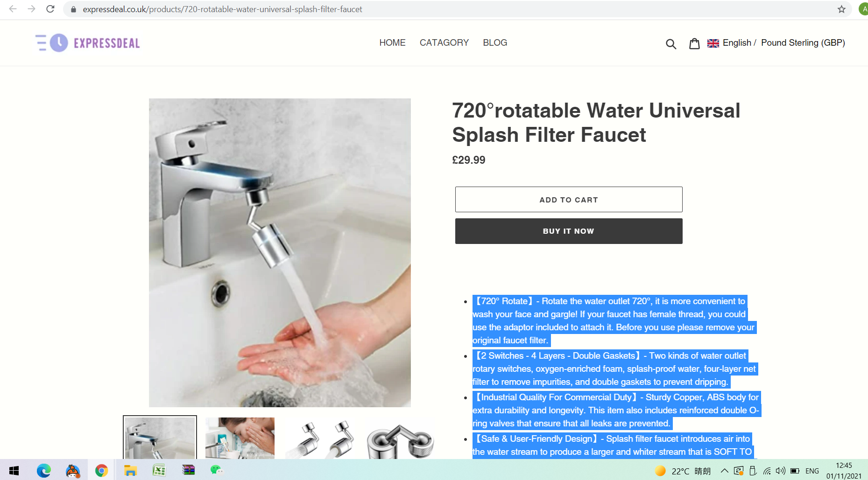The image size is (868, 480).
Task: Open WeChat from the taskbar
Action: click(217, 470)
